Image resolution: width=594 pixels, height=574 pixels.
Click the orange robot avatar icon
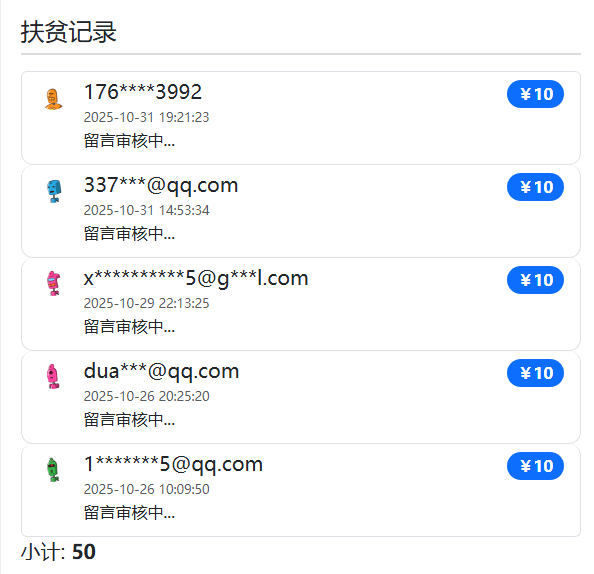[53, 99]
